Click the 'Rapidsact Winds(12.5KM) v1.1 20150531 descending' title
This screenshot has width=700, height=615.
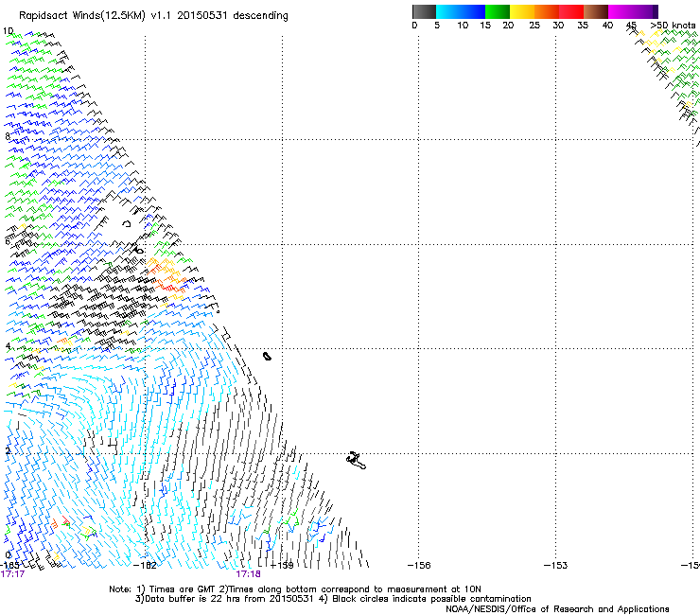click(x=153, y=16)
